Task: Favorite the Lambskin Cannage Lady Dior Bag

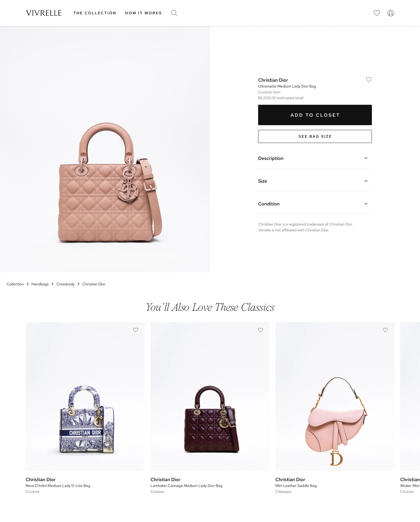Action: click(260, 330)
